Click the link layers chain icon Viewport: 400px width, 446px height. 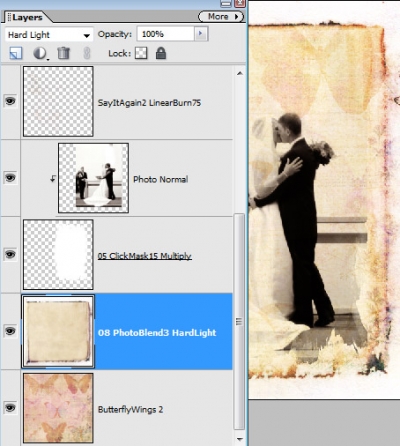(x=87, y=53)
